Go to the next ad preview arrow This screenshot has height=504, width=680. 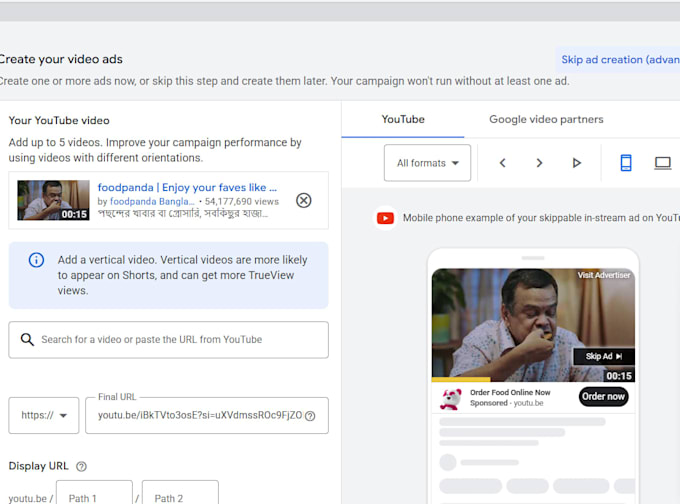tap(539, 163)
